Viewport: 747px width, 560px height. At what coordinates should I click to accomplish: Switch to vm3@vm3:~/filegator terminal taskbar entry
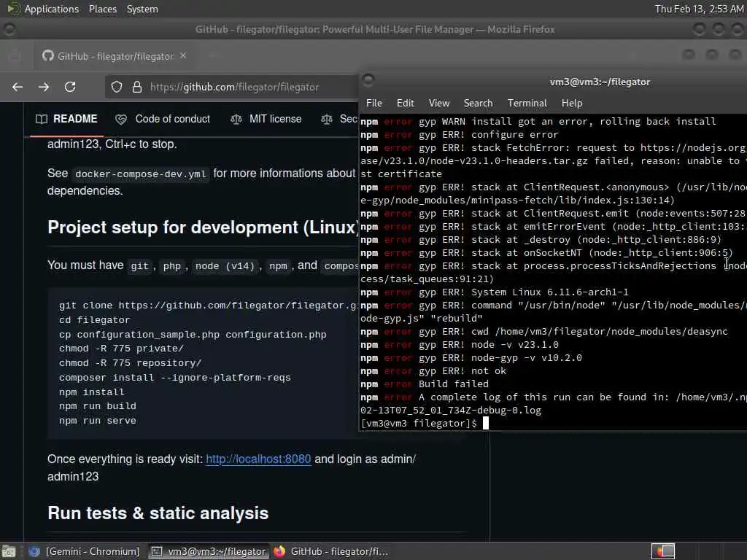208,551
